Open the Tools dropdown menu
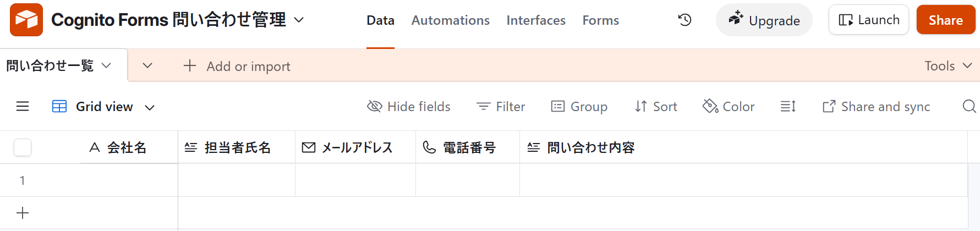The width and height of the screenshot is (980, 231). (x=948, y=66)
